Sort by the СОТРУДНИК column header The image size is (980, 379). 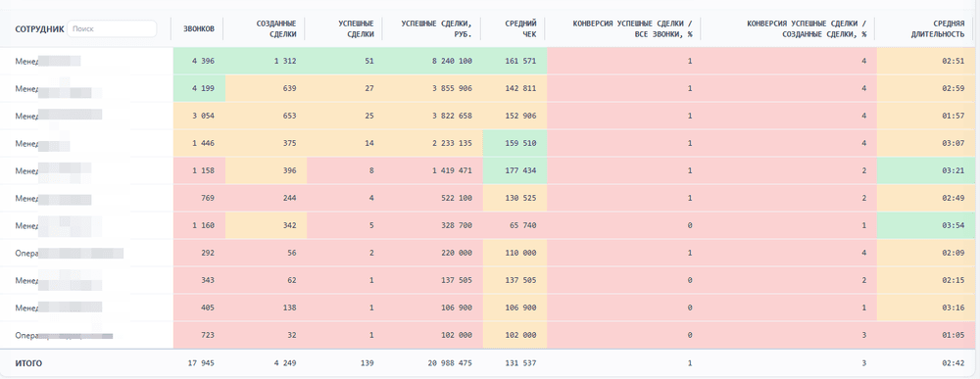[x=39, y=28]
